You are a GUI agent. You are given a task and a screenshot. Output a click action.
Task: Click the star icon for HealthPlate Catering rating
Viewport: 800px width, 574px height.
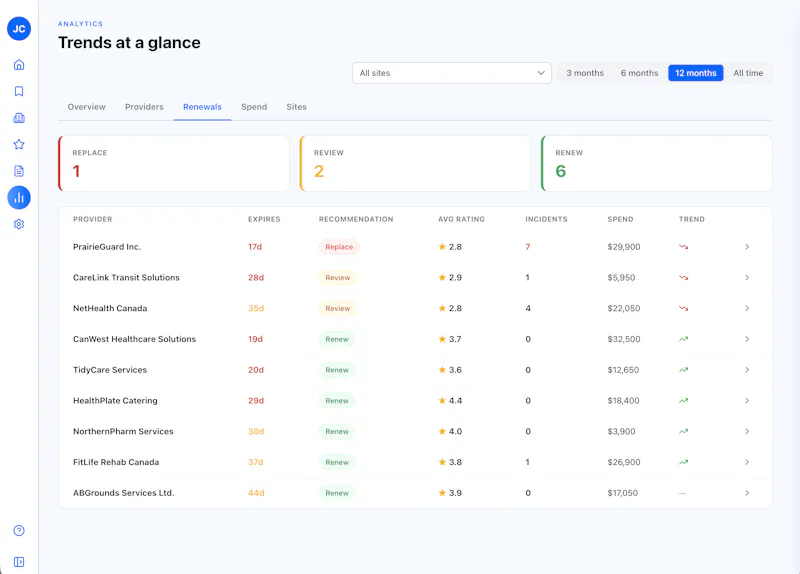(x=442, y=401)
